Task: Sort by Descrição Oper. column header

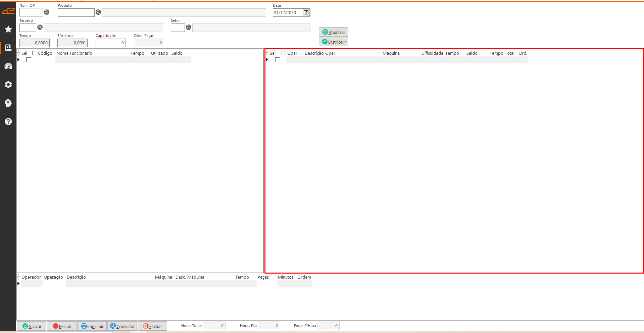Action: point(320,53)
